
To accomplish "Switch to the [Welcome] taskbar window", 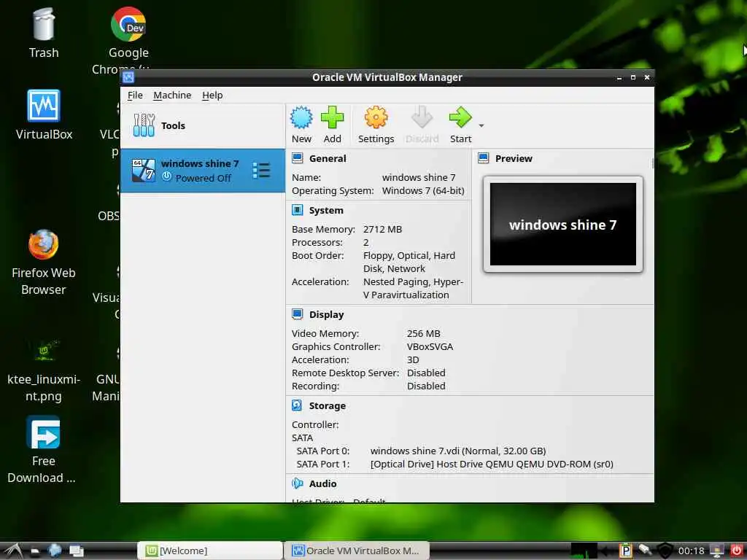I will [x=210, y=551].
